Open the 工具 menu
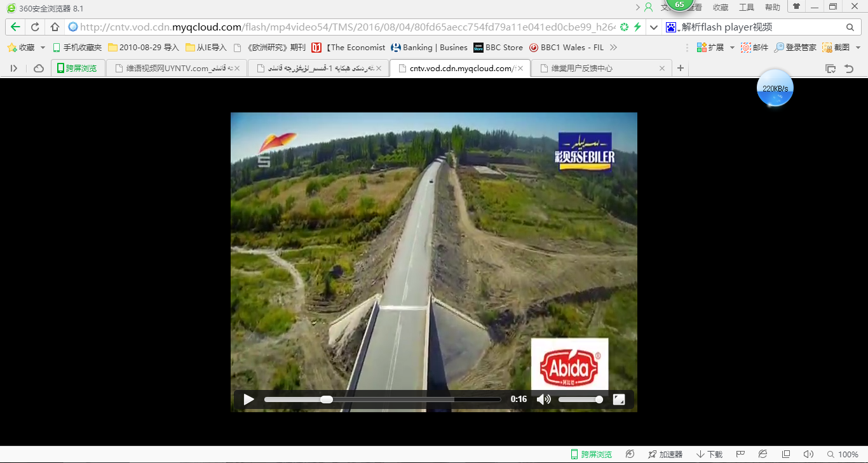 click(x=747, y=8)
